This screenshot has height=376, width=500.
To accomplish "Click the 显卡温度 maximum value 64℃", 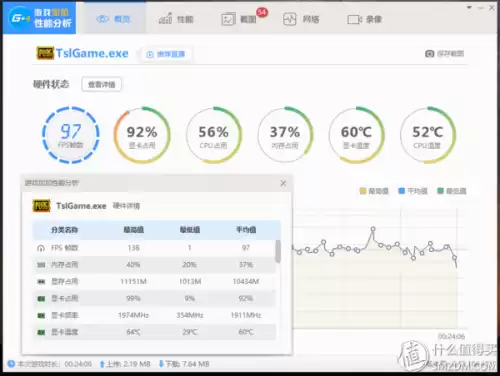I will pos(133,332).
